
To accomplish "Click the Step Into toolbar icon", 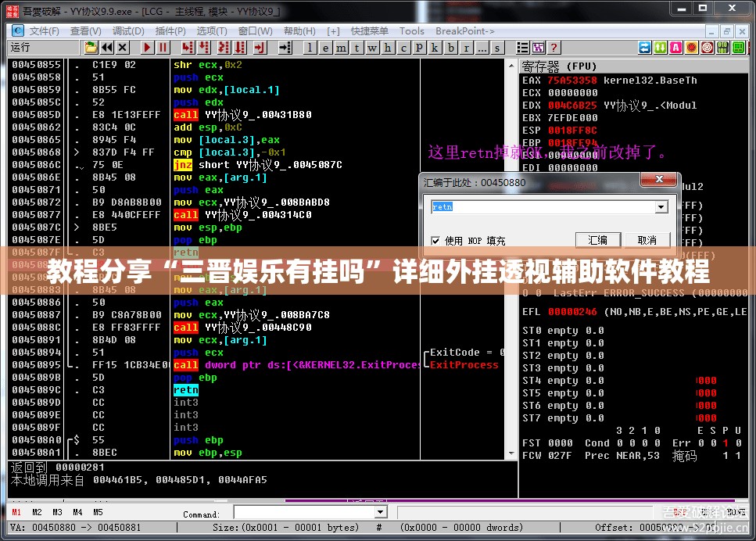I will point(188,47).
